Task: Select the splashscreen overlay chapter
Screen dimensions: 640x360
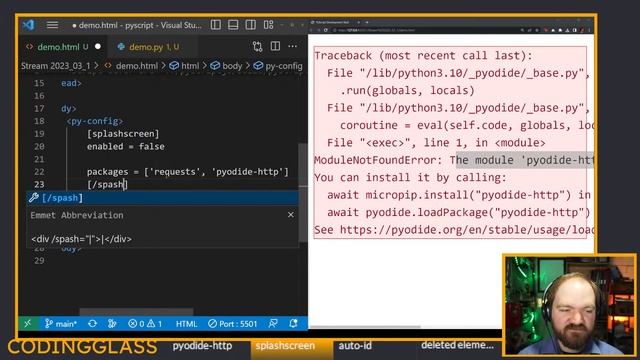Action: pyautogui.click(x=285, y=346)
